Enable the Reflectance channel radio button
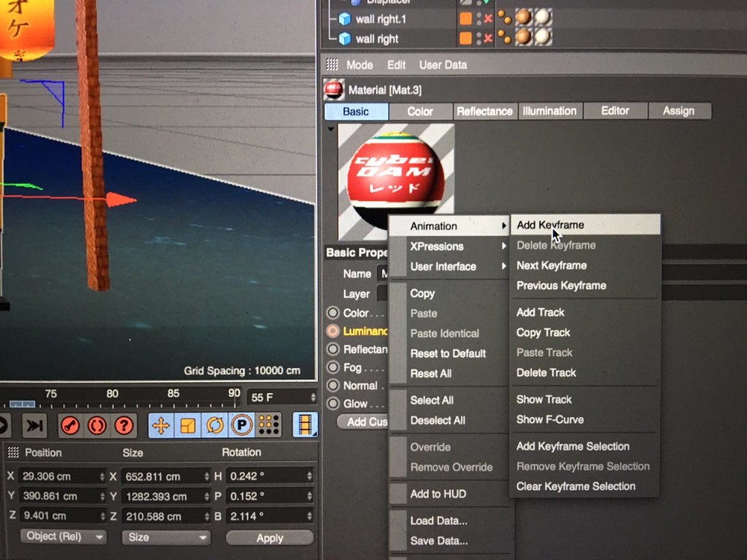 (333, 349)
